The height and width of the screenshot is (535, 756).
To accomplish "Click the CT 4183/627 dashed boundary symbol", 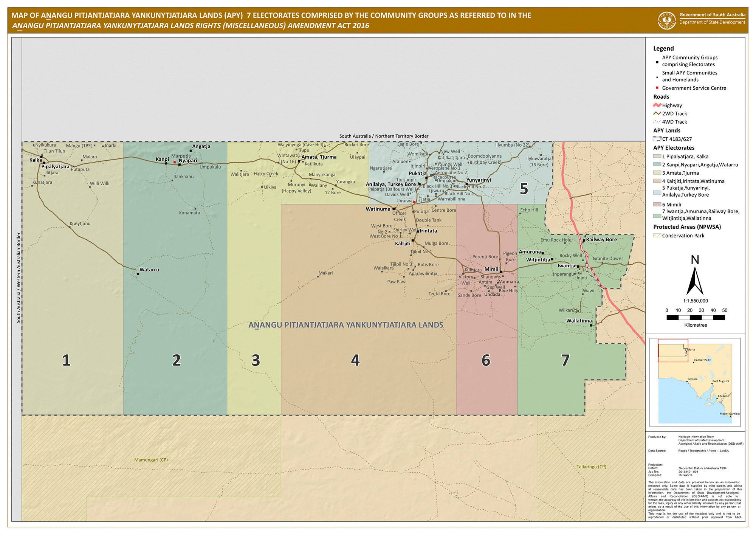I will coord(657,139).
